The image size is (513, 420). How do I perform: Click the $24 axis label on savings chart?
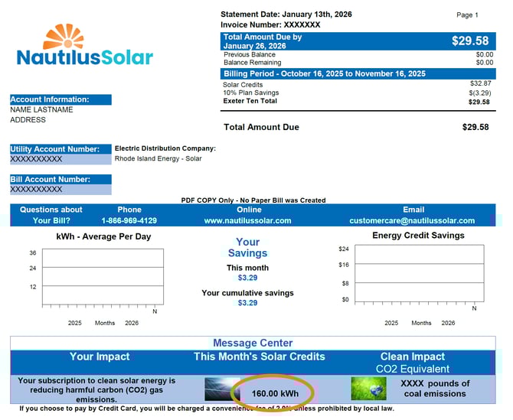pos(344,249)
